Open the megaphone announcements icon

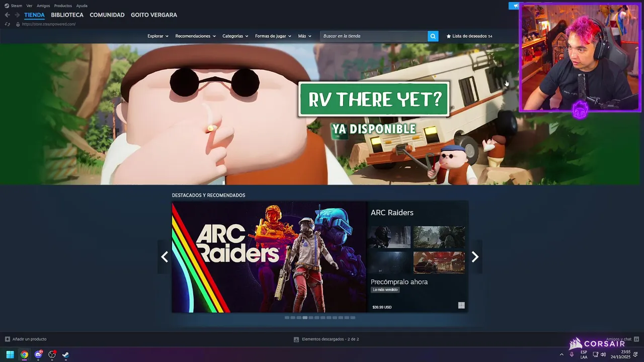pyautogui.click(x=515, y=6)
